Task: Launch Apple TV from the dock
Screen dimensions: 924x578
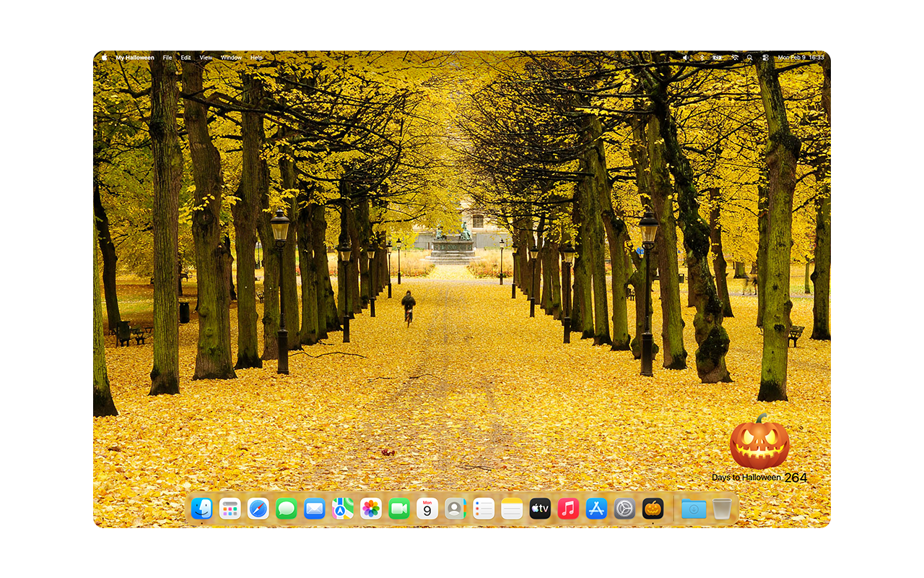Action: tap(540, 509)
